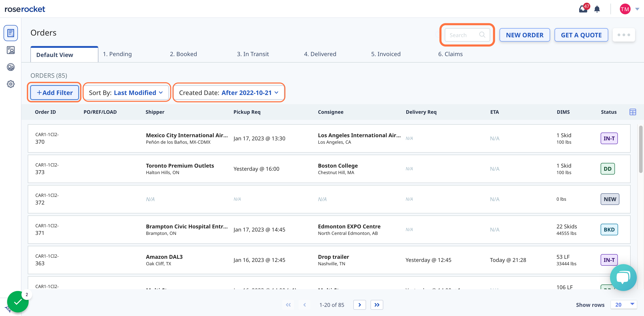The height and width of the screenshot is (316, 644).
Task: Click shipper Amazon DAL3
Action: tap(164, 257)
